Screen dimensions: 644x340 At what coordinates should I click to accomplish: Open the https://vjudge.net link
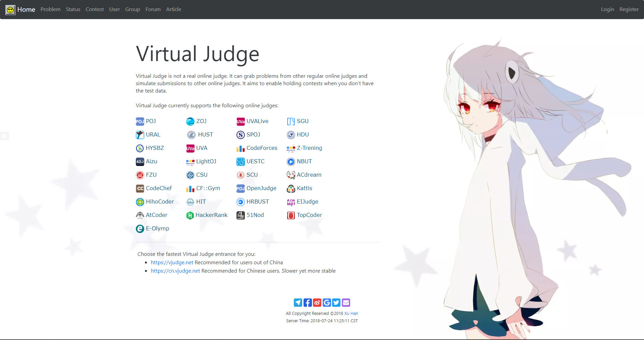click(172, 262)
